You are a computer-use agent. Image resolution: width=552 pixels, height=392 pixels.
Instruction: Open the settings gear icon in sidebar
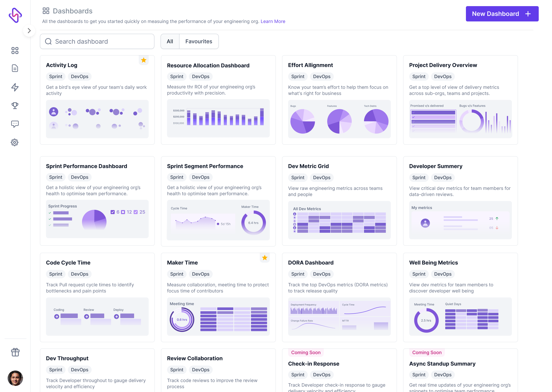pyautogui.click(x=15, y=142)
